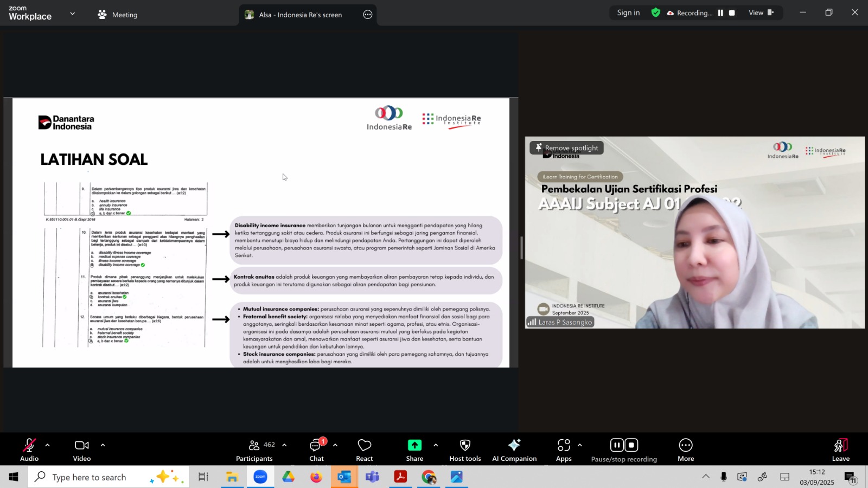Open the View layout menu
Image resolution: width=868 pixels, height=488 pixels.
[x=760, y=13]
